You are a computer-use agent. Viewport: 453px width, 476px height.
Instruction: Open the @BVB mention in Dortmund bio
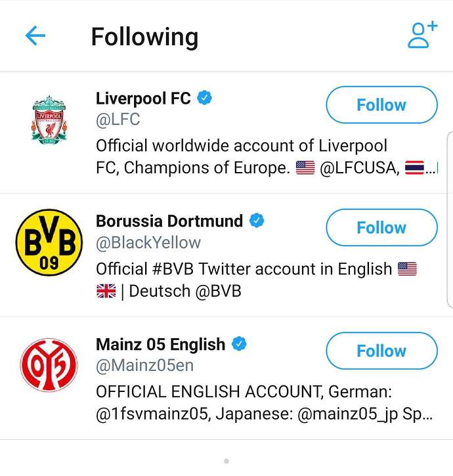pos(219,291)
